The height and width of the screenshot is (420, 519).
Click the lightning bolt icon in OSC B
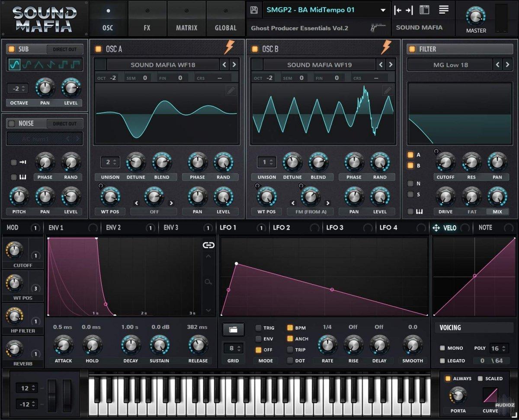[x=386, y=47]
